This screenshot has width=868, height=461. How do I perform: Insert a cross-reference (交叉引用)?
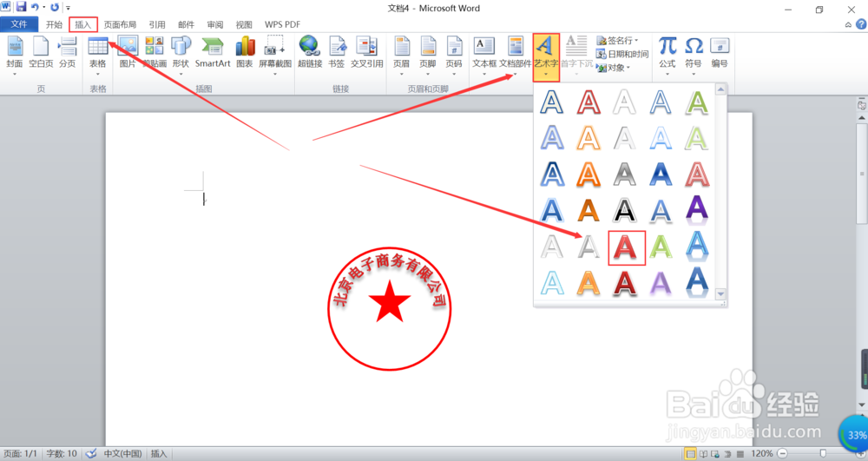pyautogui.click(x=366, y=54)
